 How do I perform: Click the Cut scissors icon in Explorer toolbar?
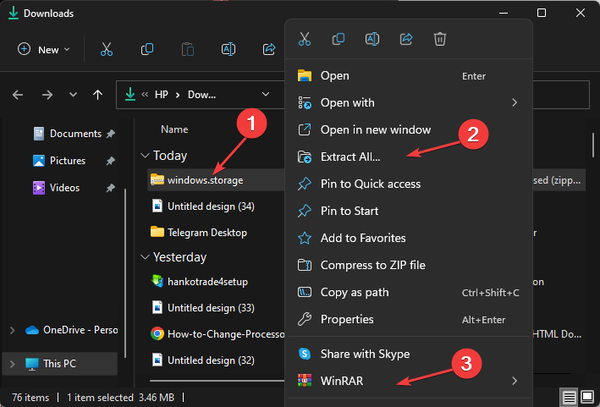[106, 49]
